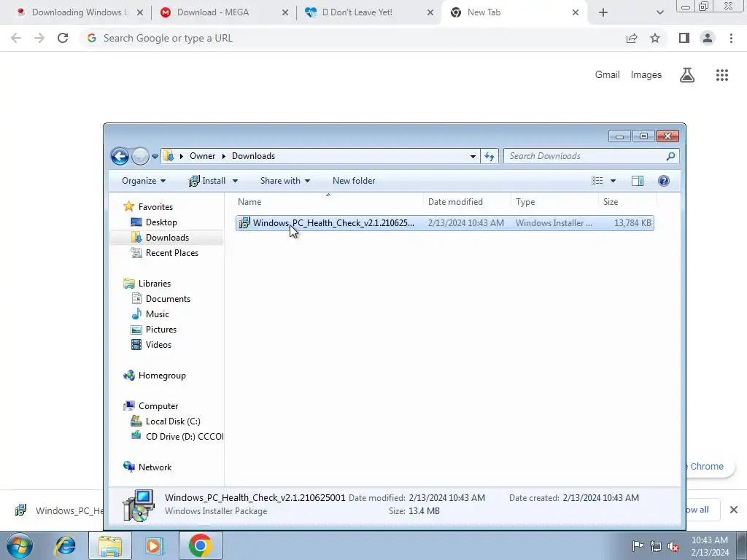Viewport: 747px width, 560px height.
Task: Click Owner in the address breadcrumb
Action: click(203, 156)
